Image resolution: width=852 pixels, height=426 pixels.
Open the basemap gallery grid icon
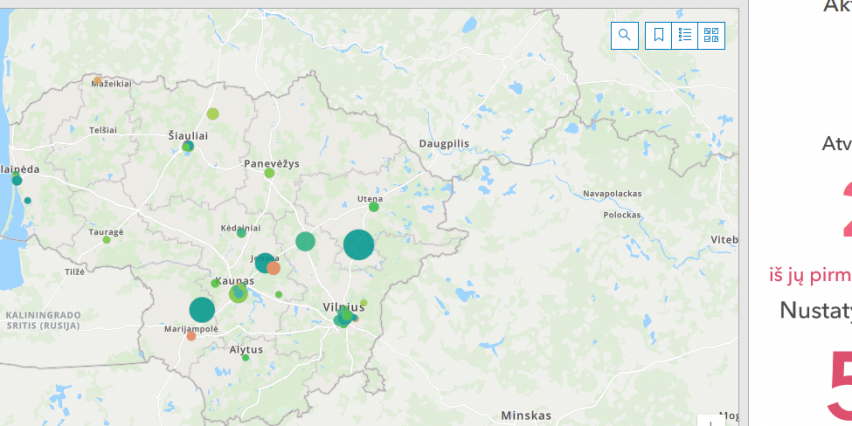tap(711, 36)
